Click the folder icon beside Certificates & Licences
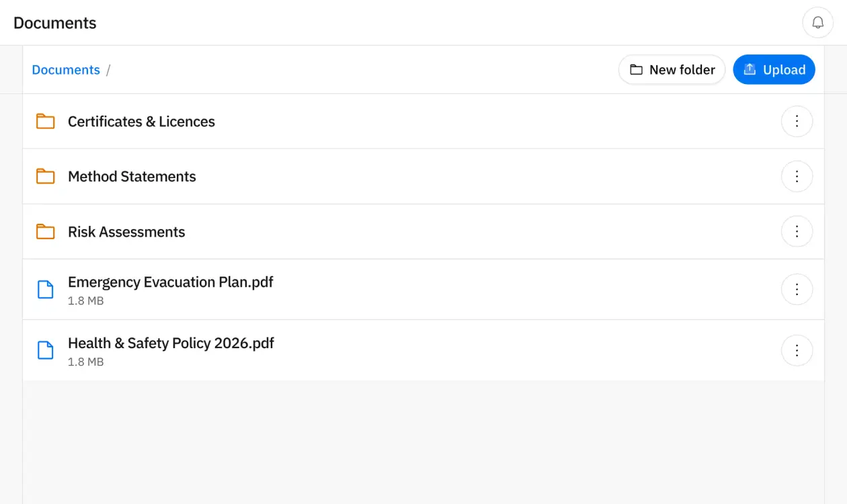This screenshot has height=504, width=847. click(x=45, y=122)
